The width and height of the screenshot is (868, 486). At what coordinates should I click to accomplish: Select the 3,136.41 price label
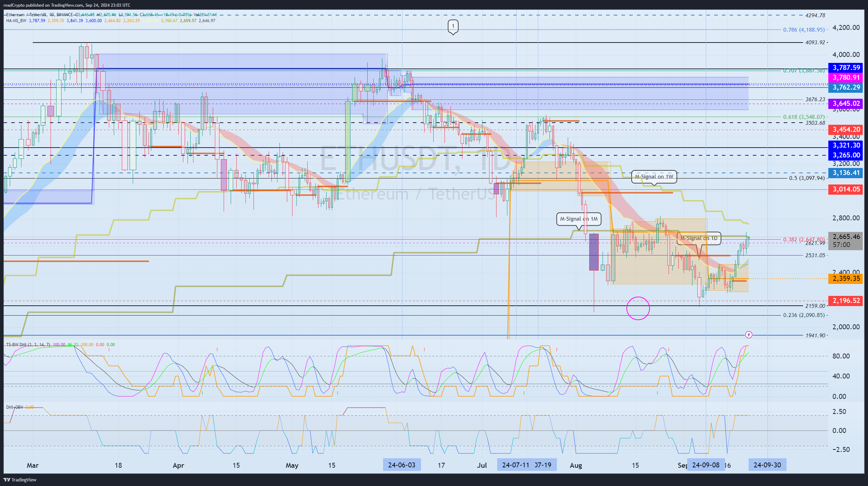846,173
